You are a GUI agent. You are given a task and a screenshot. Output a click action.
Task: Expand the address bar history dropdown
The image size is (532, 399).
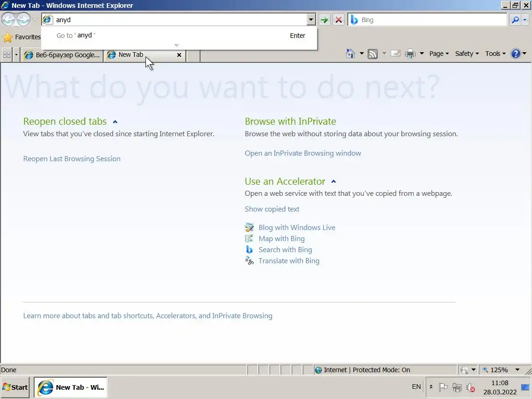[311, 20]
